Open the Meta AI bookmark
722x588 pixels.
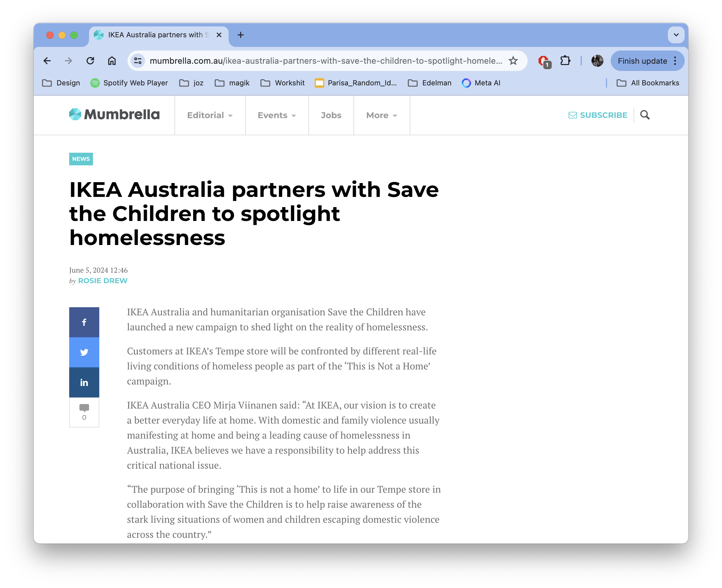pos(481,83)
